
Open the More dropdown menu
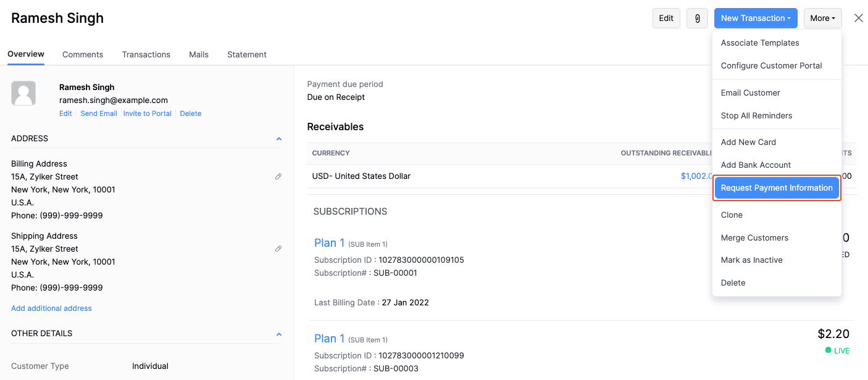coord(822,18)
